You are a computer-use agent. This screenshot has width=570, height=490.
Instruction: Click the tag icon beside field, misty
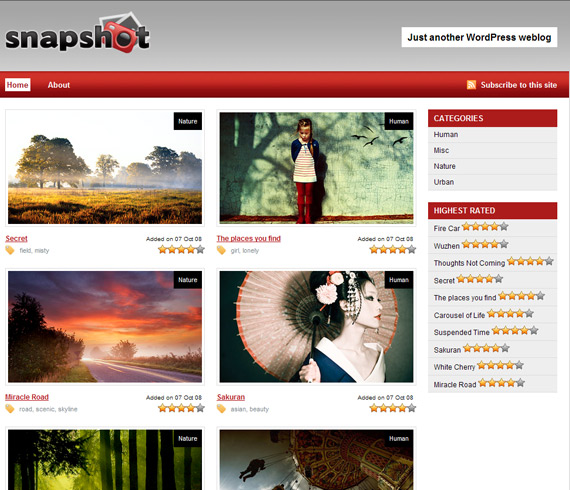[10, 250]
